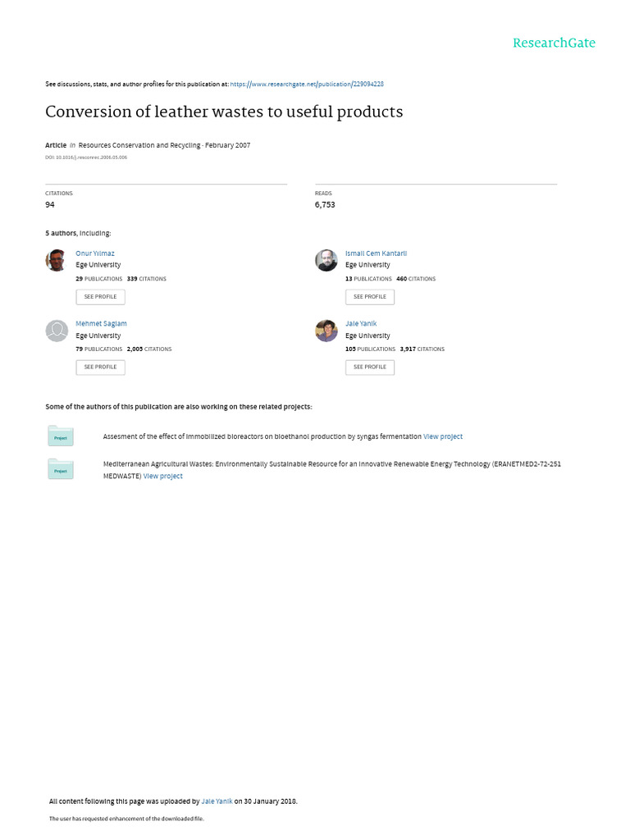Open View project link for MEDWASTE project
This screenshot has height=840, width=630.
pyautogui.click(x=163, y=476)
